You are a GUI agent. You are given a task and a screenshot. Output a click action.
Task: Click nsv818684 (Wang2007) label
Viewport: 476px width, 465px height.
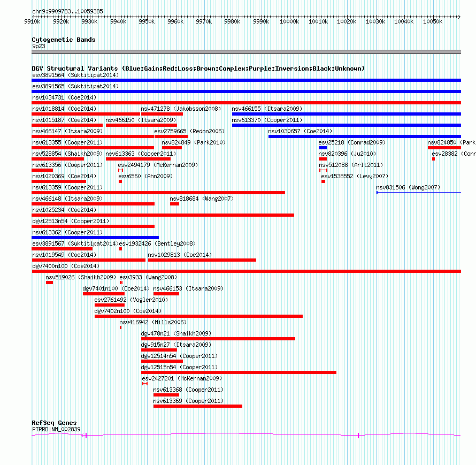pos(202,199)
